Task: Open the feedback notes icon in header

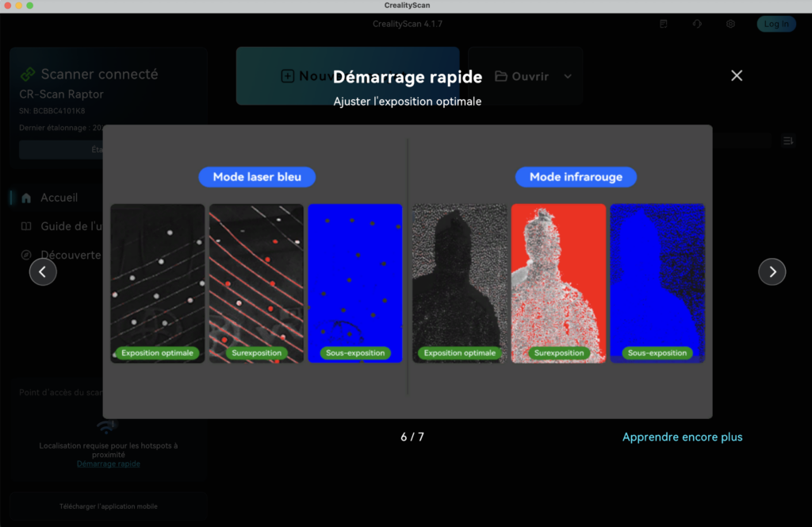Action: pyautogui.click(x=664, y=24)
